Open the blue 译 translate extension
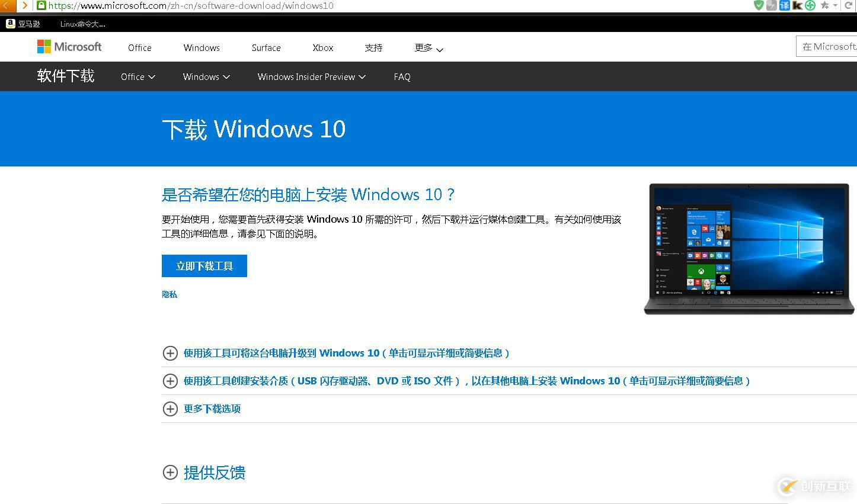This screenshot has width=857, height=504. (x=784, y=5)
